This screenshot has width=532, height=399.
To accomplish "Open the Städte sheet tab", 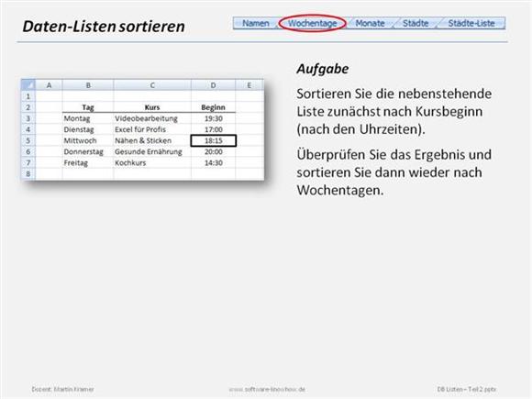I will pyautogui.click(x=416, y=24).
